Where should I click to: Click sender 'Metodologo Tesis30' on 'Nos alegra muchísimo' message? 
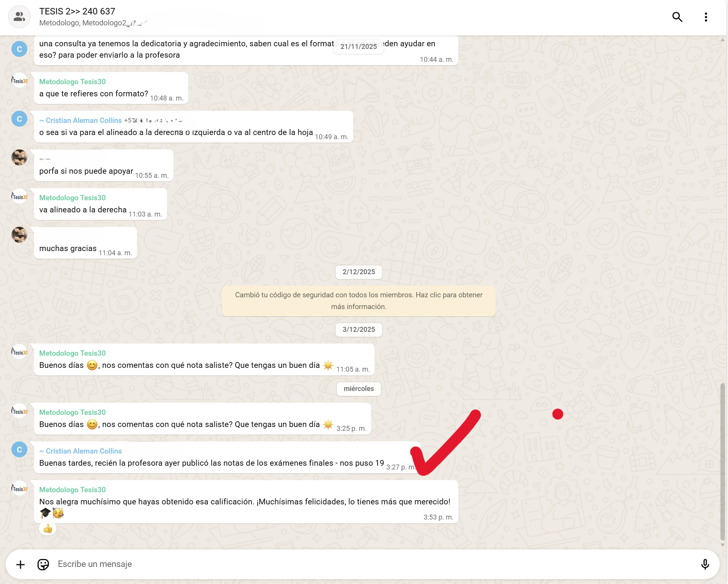(x=72, y=490)
